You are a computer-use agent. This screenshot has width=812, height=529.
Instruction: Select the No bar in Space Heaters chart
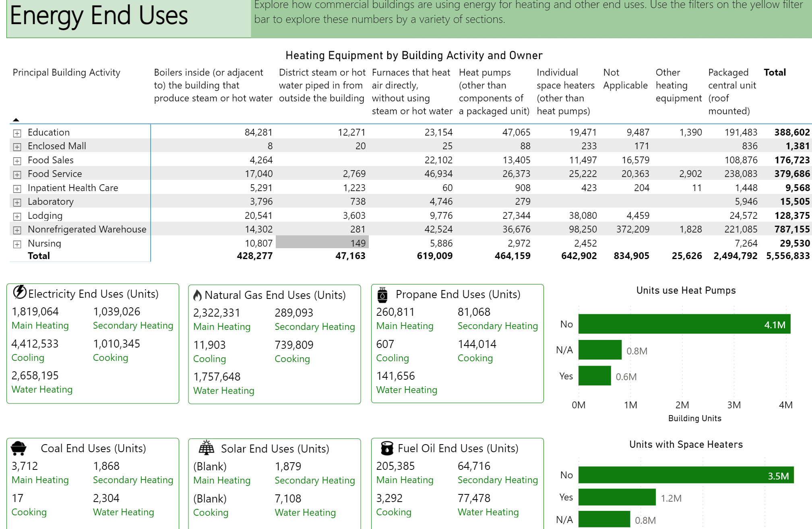coord(686,475)
